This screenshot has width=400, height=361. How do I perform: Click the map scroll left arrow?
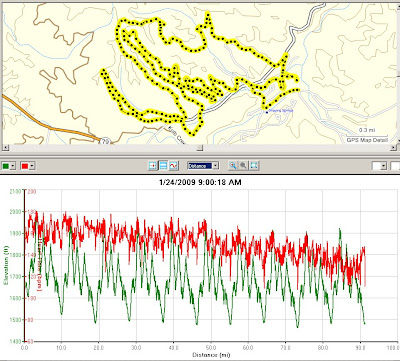click(x=4, y=147)
